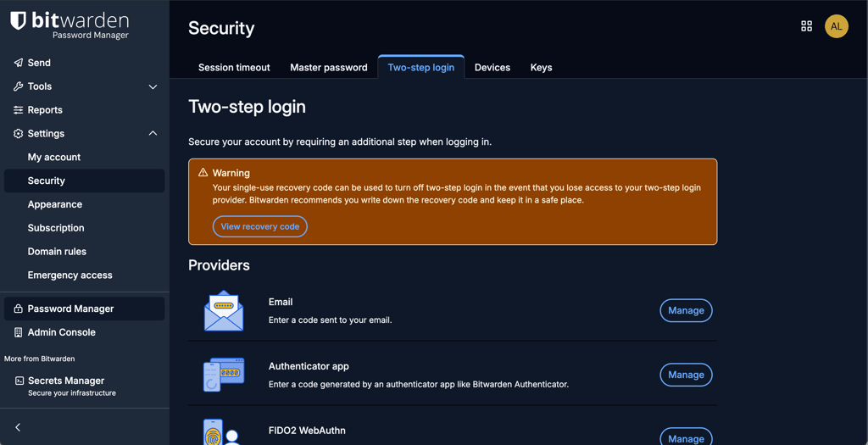Image resolution: width=868 pixels, height=445 pixels.
Task: Switch to Password Manager product
Action: click(84, 309)
